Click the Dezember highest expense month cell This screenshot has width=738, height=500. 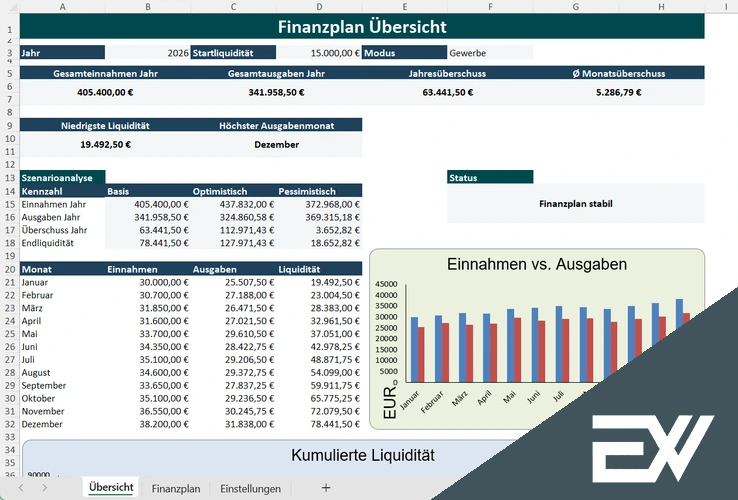pyautogui.click(x=276, y=144)
